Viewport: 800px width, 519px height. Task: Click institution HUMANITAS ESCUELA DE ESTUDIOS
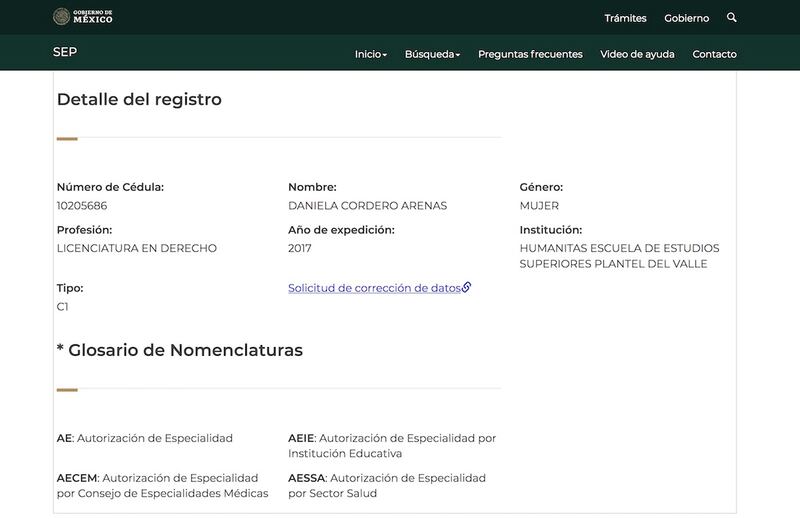619,256
